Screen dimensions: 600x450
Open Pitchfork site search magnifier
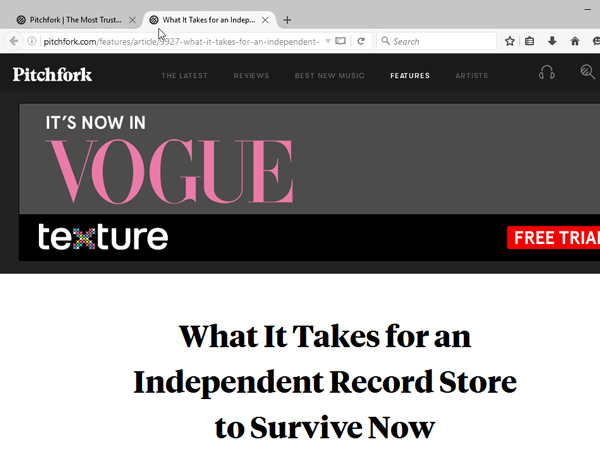coord(587,72)
